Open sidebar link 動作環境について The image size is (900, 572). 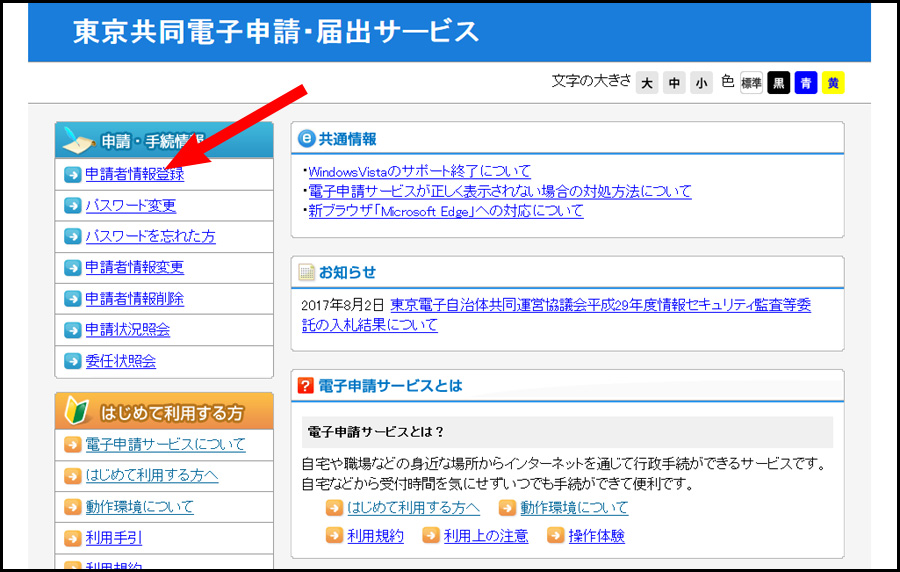(139, 507)
